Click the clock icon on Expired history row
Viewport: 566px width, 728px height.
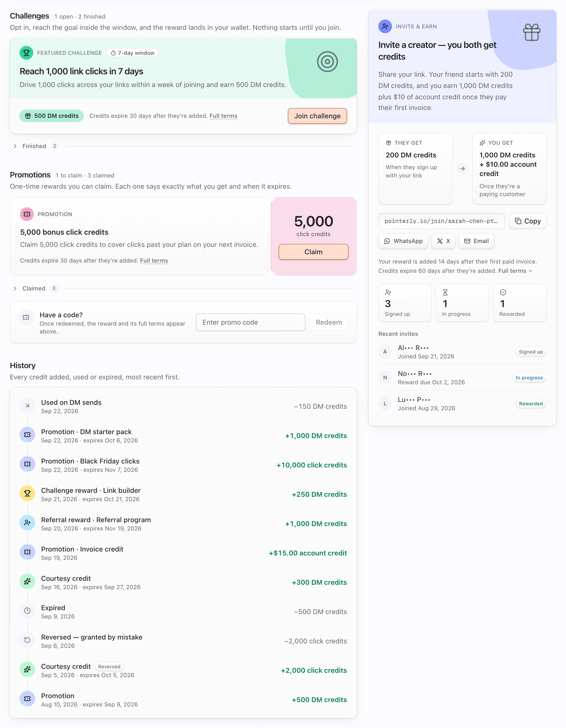point(27,611)
